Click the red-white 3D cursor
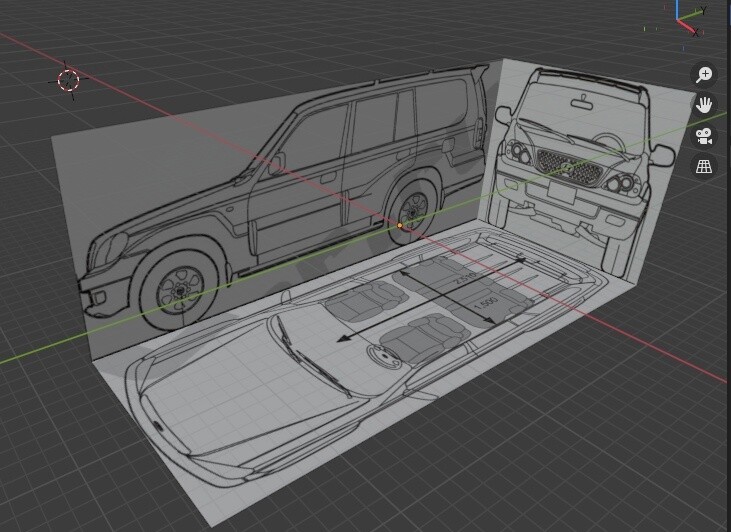This screenshot has height=532, width=731. [69, 80]
